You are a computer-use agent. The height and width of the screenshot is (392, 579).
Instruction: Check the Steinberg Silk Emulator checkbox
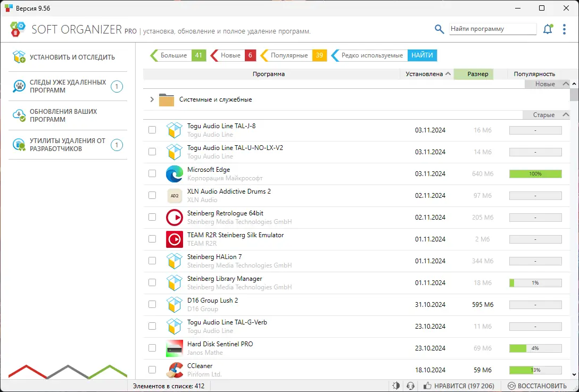pos(152,239)
